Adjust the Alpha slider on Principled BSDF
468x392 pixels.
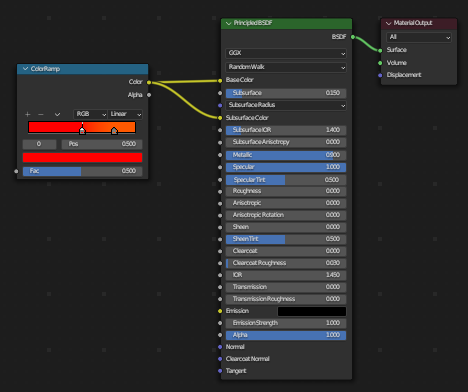pyautogui.click(x=286, y=335)
